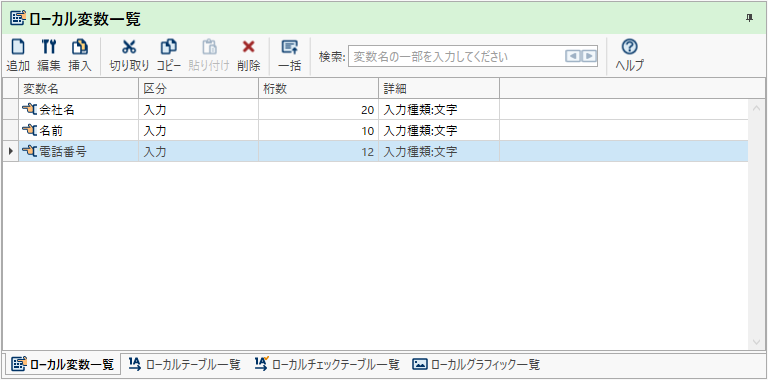Cut with the 切り取り scissors icon
Viewport: 768px width, 380px height.
click(129, 48)
